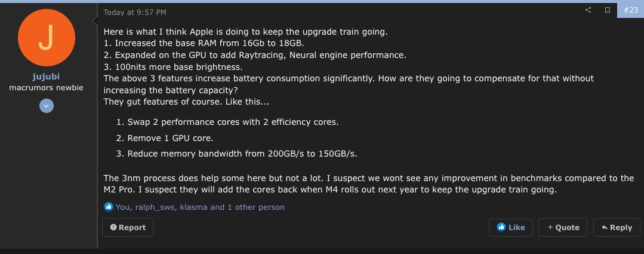Click the "Reduce memory bandwidth" list item
The width and height of the screenshot is (644, 254).
click(x=242, y=154)
